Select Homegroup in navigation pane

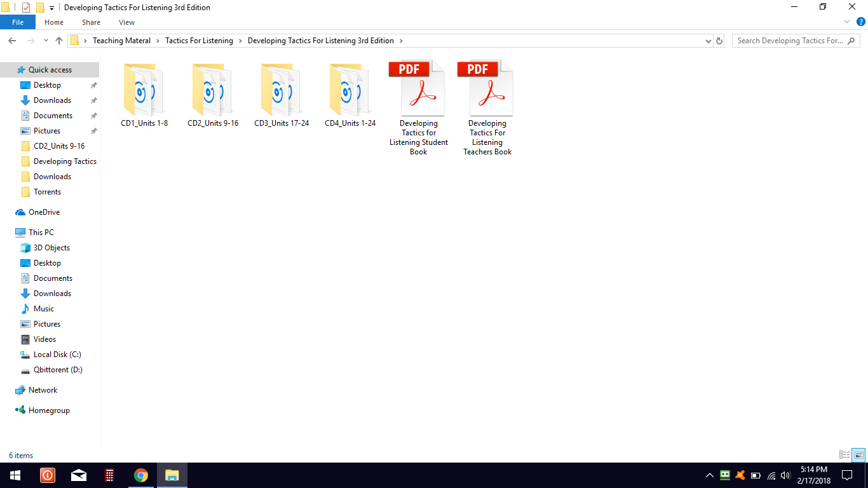(x=50, y=410)
